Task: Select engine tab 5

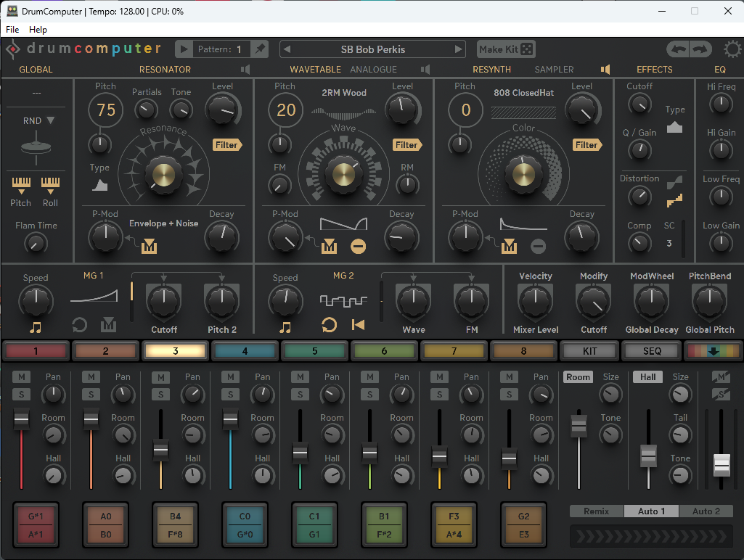Action: click(314, 351)
